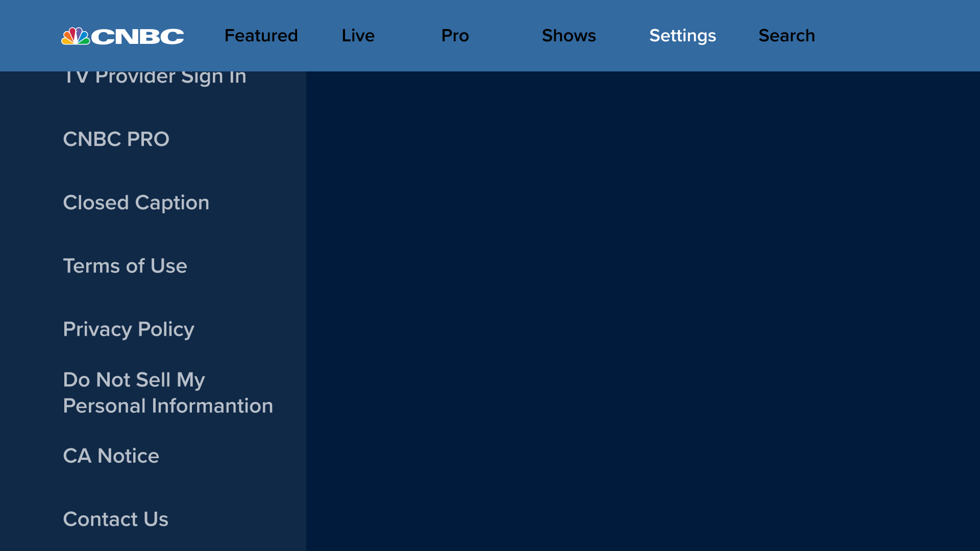Select Do Not Sell My Personal Informantion
This screenshot has height=551, width=980.
tap(134, 380)
